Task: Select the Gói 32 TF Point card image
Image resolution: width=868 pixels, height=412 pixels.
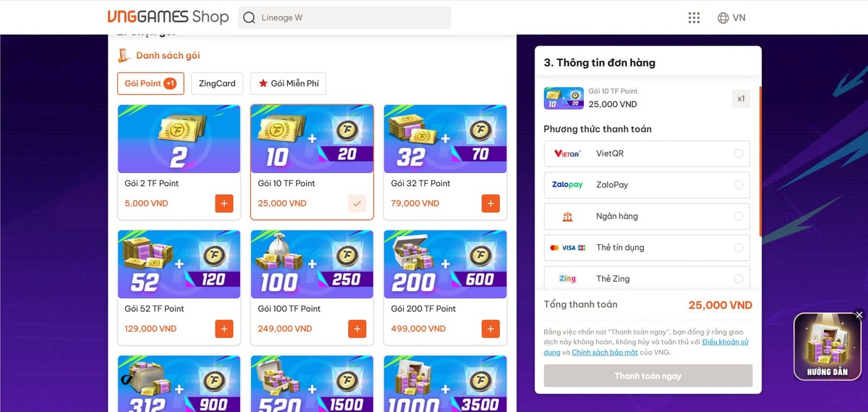Action: tap(445, 139)
